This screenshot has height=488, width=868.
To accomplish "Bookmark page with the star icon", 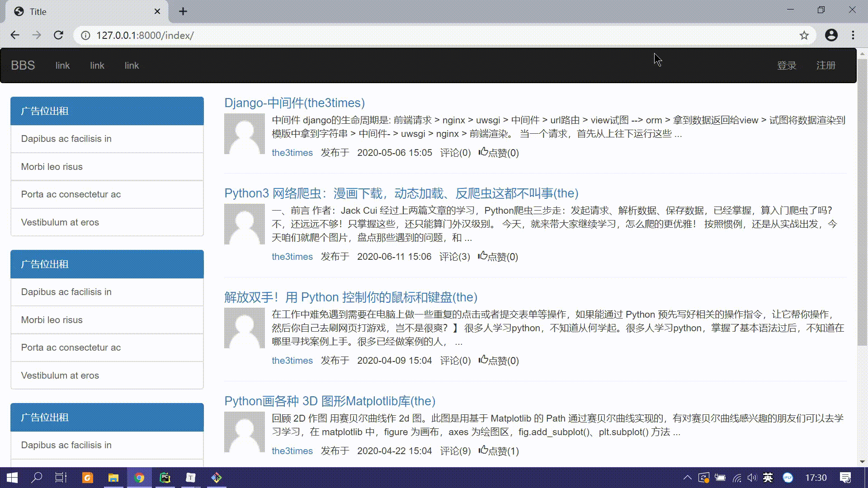I will [804, 35].
